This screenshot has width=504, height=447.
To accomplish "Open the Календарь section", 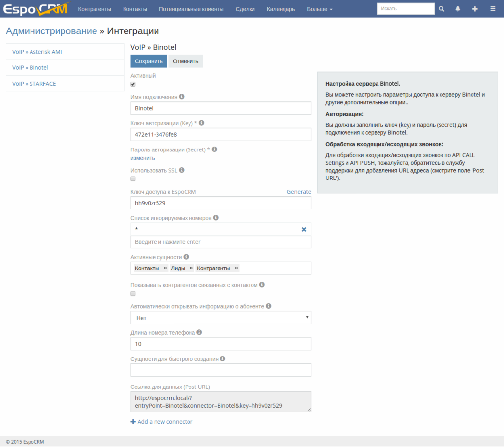I will pyautogui.click(x=281, y=9).
